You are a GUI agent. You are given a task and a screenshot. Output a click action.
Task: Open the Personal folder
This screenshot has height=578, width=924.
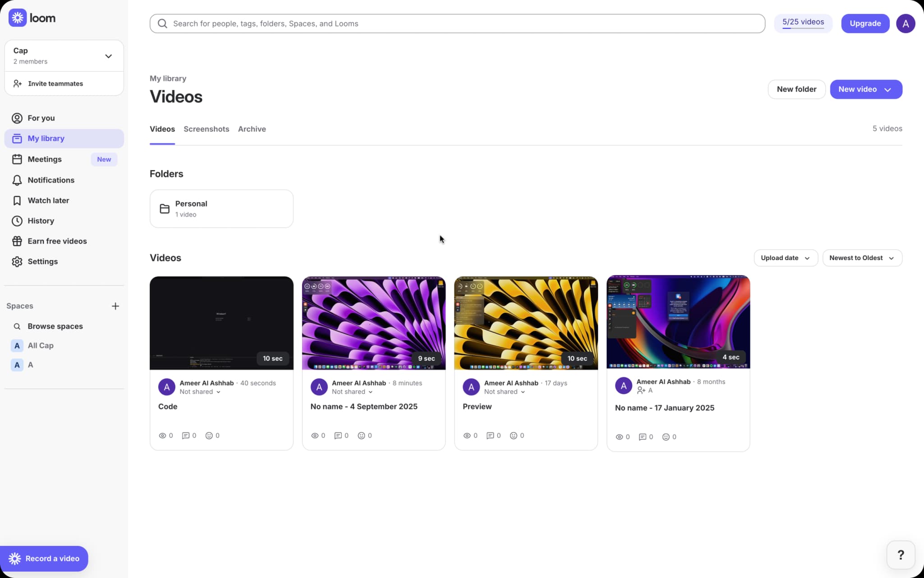221,209
